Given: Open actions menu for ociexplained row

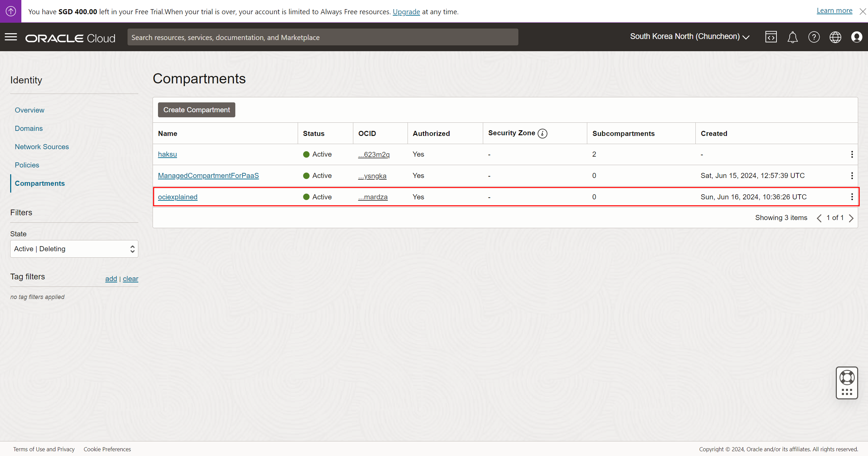Looking at the screenshot, I should 852,197.
